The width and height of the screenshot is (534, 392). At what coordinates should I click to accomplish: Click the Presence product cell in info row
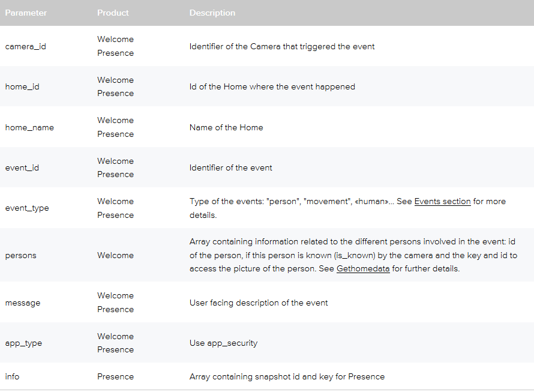point(115,376)
